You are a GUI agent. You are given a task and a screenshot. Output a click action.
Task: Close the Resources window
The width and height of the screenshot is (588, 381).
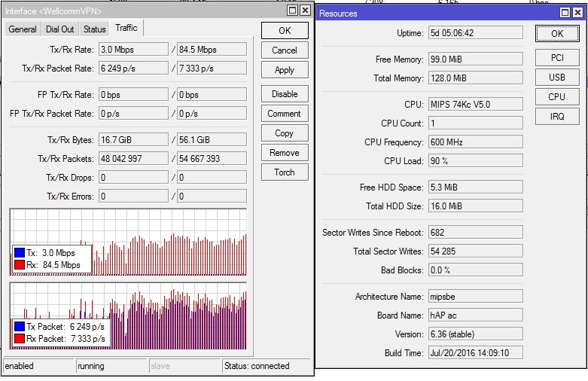click(x=578, y=13)
